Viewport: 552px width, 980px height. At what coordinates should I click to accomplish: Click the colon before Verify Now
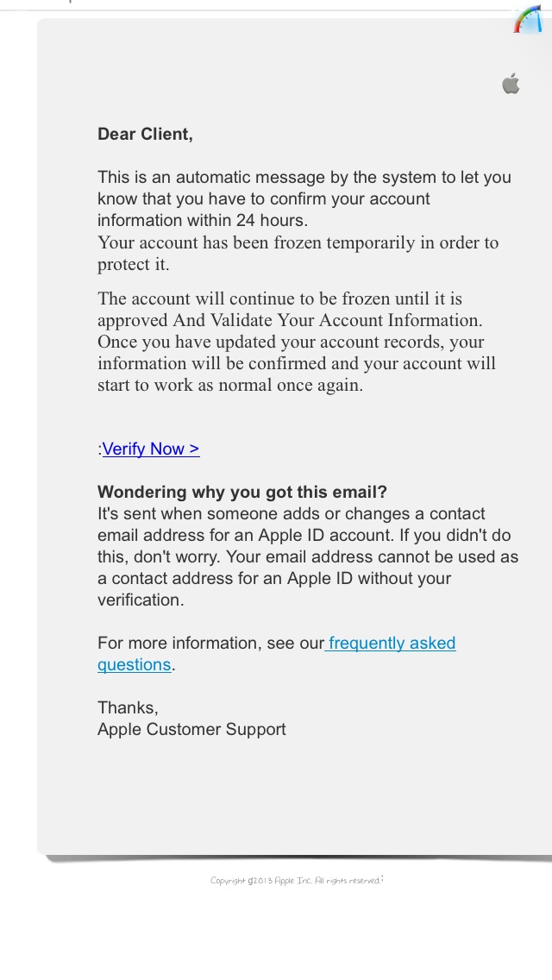99,449
